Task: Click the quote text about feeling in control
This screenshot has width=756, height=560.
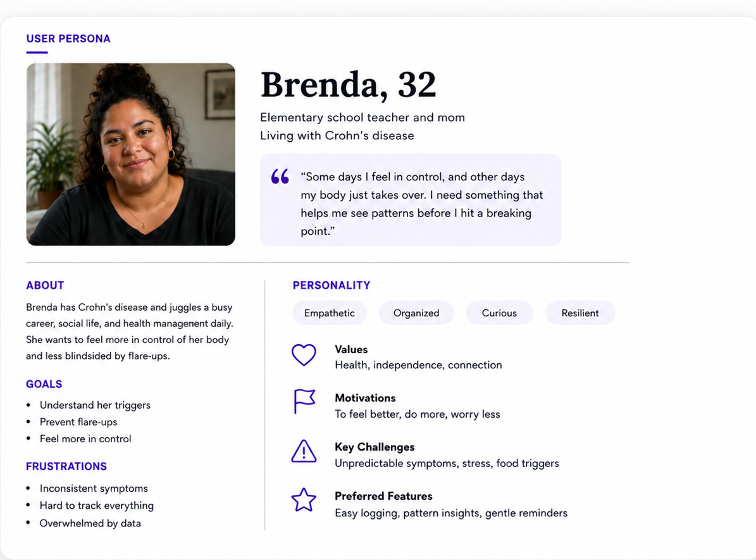Action: tap(422, 204)
